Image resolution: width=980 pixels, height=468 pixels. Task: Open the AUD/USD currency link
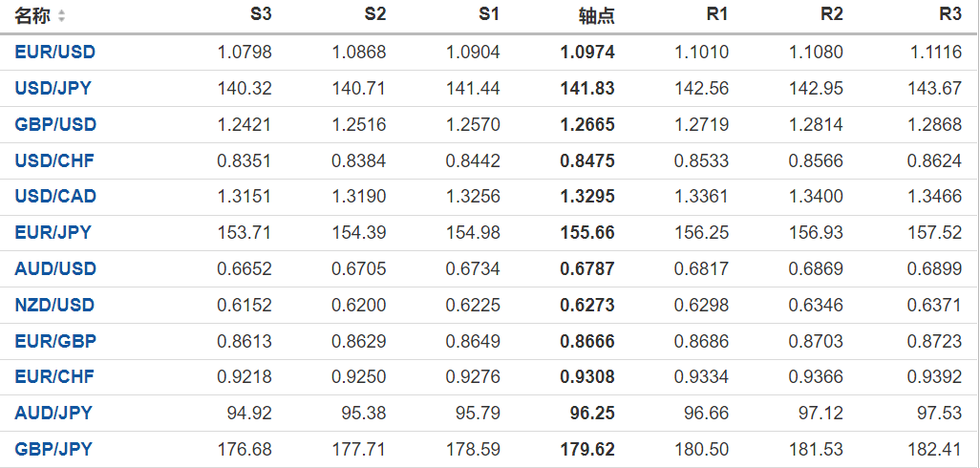[x=55, y=268]
